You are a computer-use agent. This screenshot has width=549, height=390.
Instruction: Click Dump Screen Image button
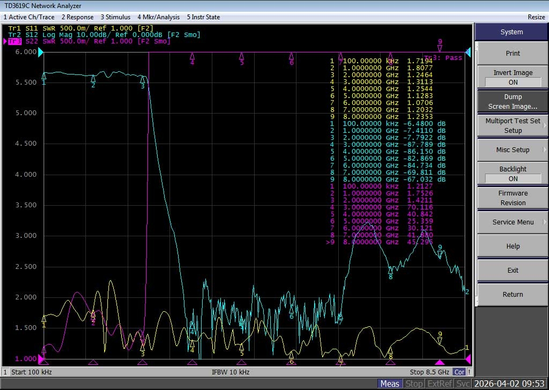coord(513,102)
